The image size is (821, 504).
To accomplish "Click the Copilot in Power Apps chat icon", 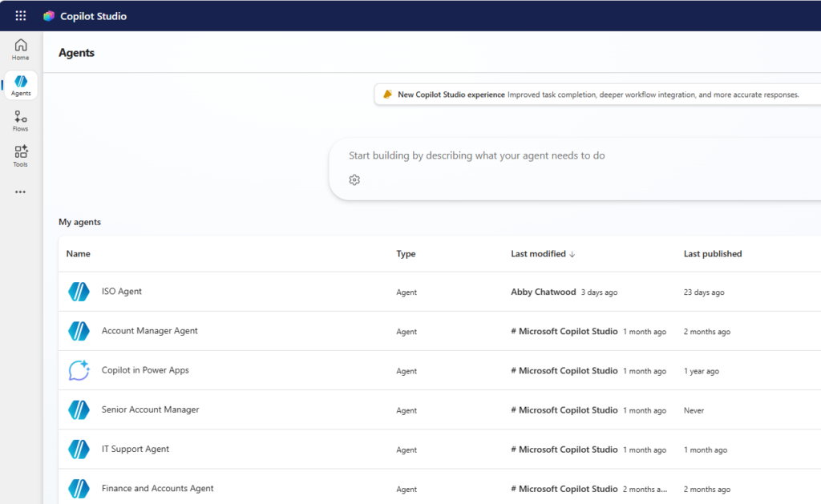I will (x=79, y=370).
